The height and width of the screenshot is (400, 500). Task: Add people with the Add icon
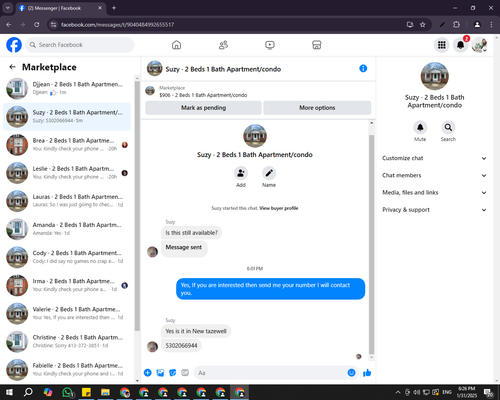241,173
